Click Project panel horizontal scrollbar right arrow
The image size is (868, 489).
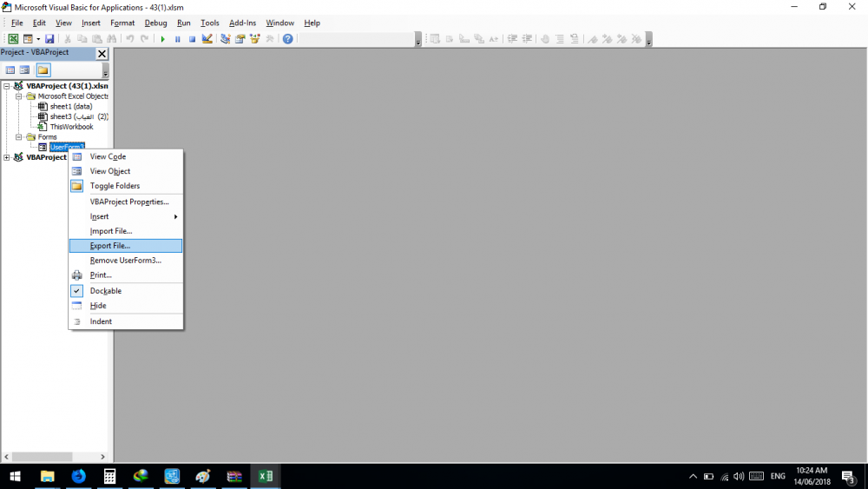click(x=102, y=457)
